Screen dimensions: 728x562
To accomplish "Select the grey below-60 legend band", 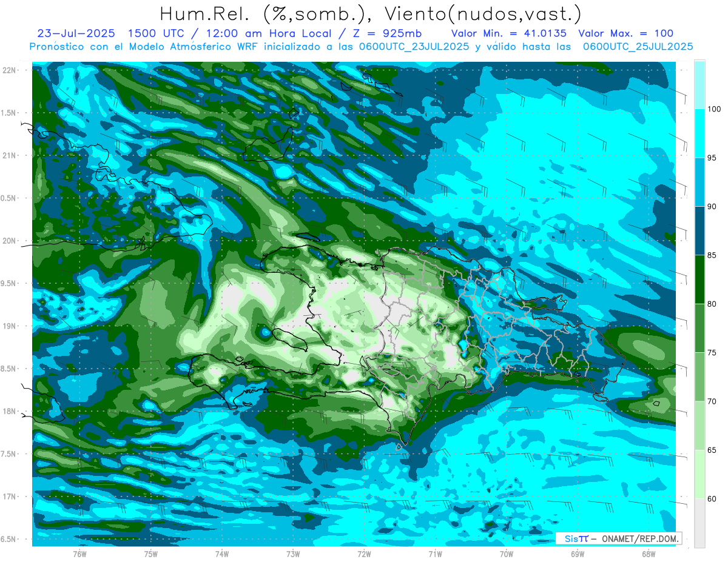I will tap(699, 523).
